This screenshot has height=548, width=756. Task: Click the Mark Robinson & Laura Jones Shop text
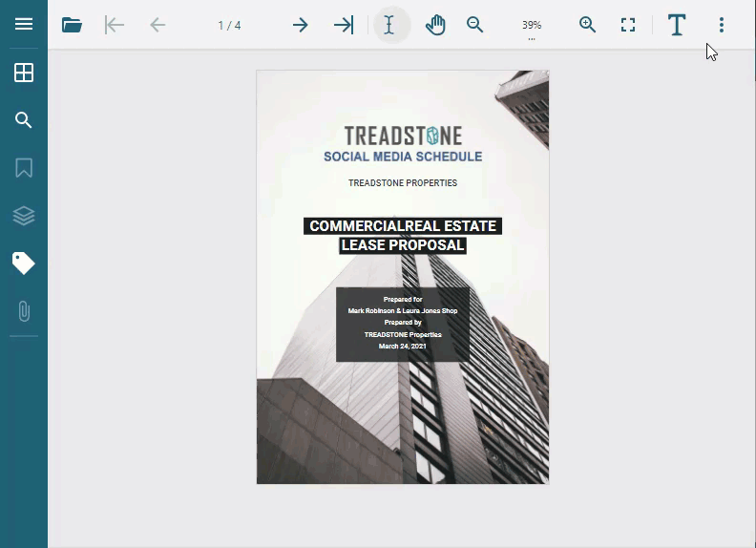(403, 310)
